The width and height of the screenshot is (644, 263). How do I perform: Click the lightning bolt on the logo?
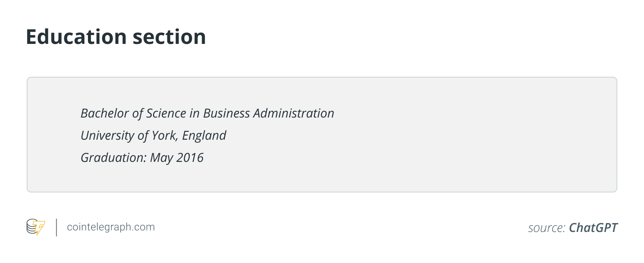pos(40,228)
